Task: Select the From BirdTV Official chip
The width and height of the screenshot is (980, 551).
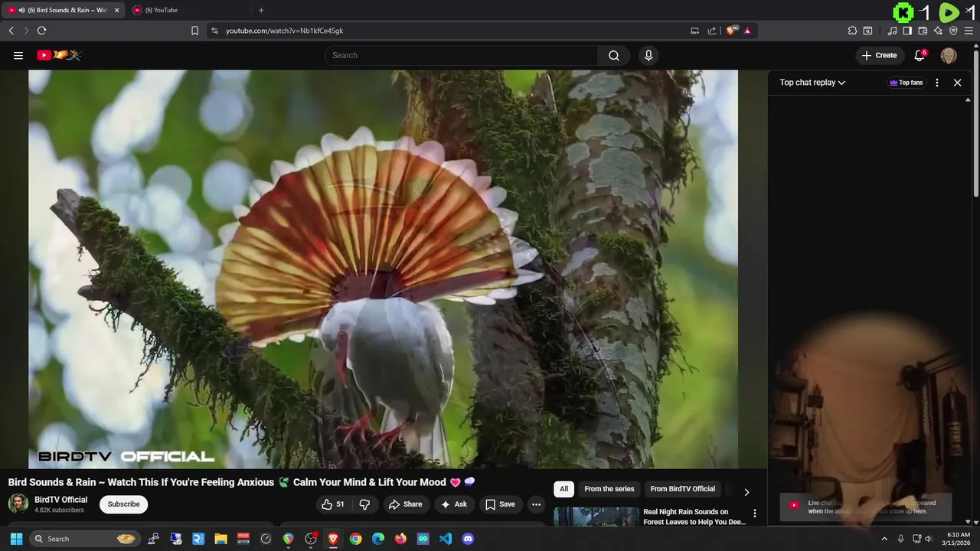Action: 683,489
